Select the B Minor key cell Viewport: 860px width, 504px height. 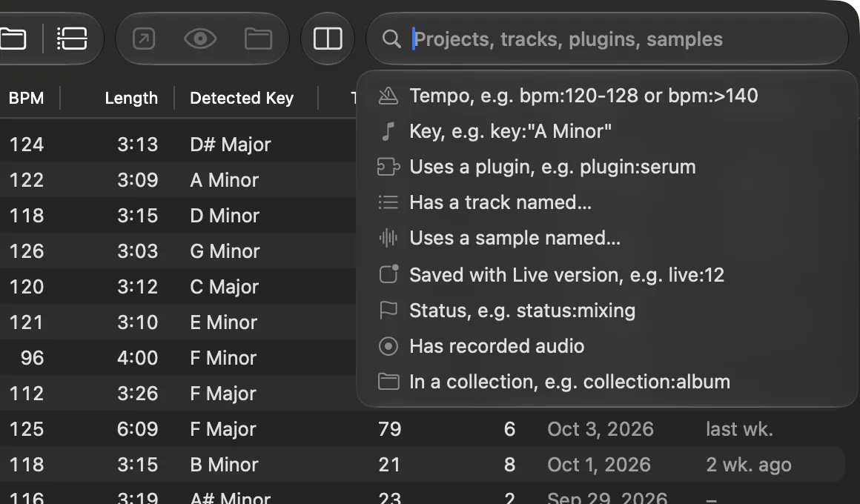click(x=224, y=465)
